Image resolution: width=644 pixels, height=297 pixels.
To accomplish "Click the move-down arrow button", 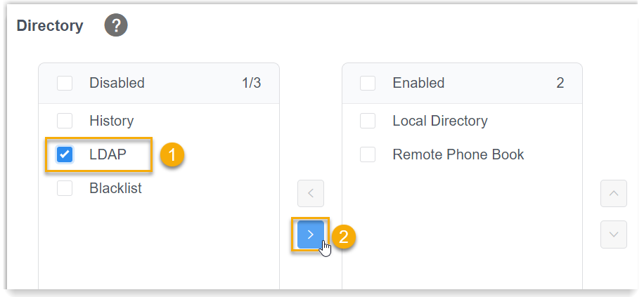I will (x=613, y=235).
